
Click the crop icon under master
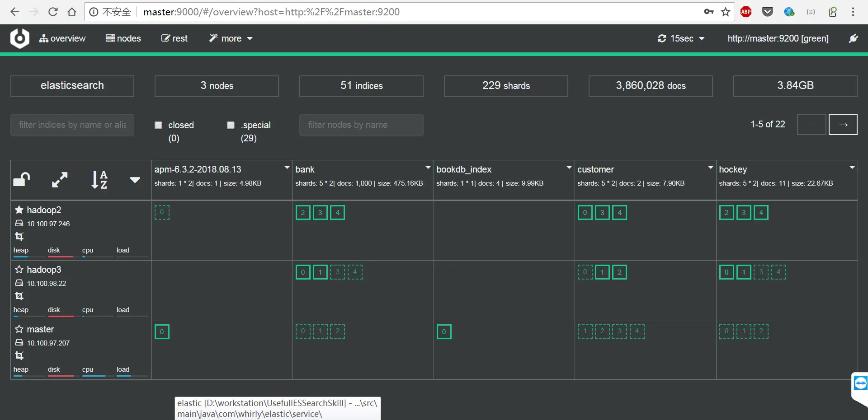[x=19, y=355]
